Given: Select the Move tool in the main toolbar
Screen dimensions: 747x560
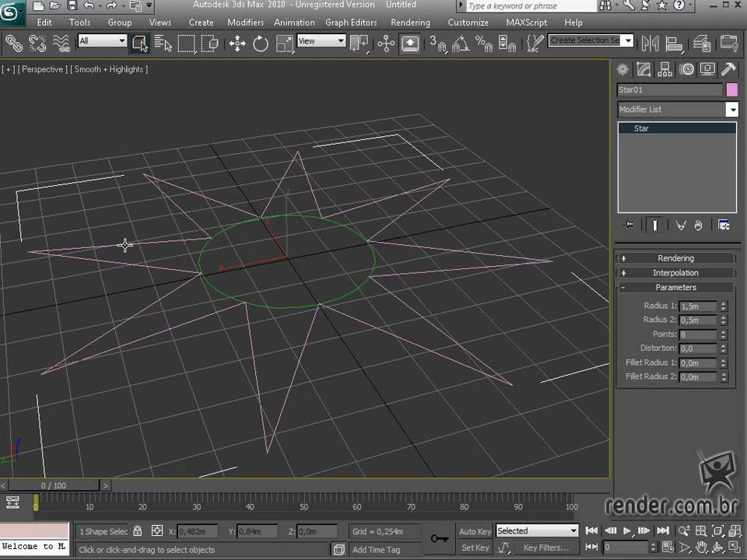Looking at the screenshot, I should click(237, 44).
